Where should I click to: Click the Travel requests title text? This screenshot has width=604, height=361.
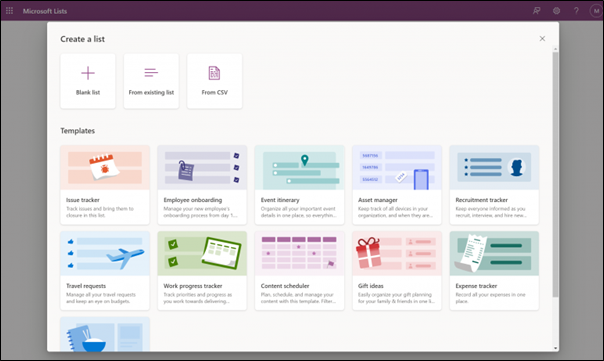86,286
